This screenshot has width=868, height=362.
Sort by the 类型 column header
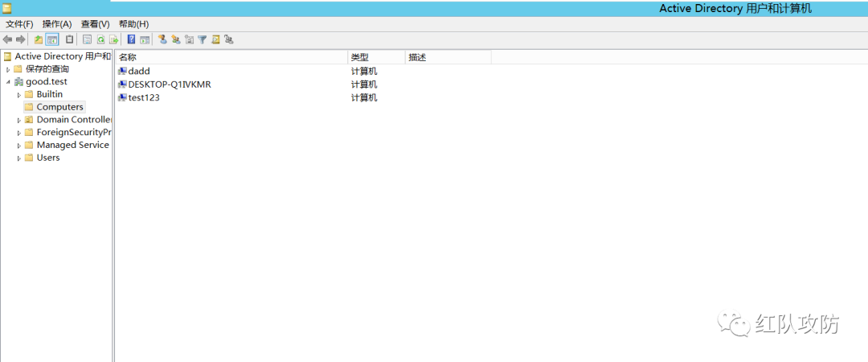click(x=376, y=57)
